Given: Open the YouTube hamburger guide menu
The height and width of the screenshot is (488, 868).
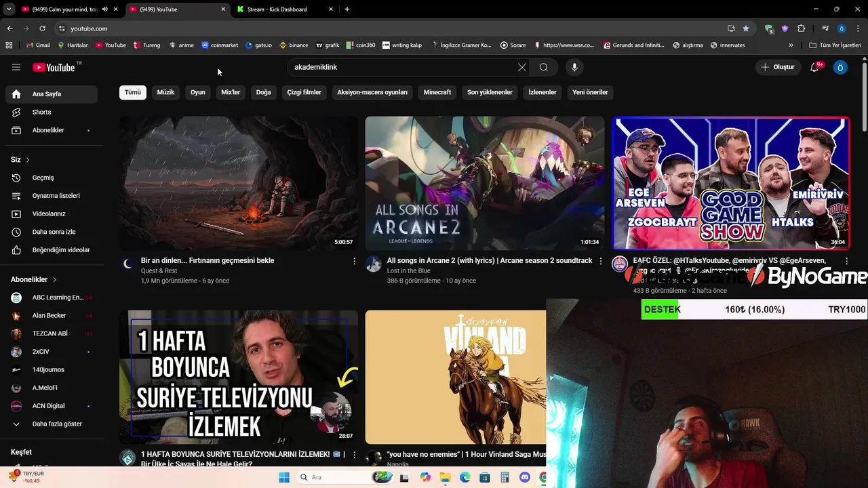Looking at the screenshot, I should pyautogui.click(x=16, y=67).
